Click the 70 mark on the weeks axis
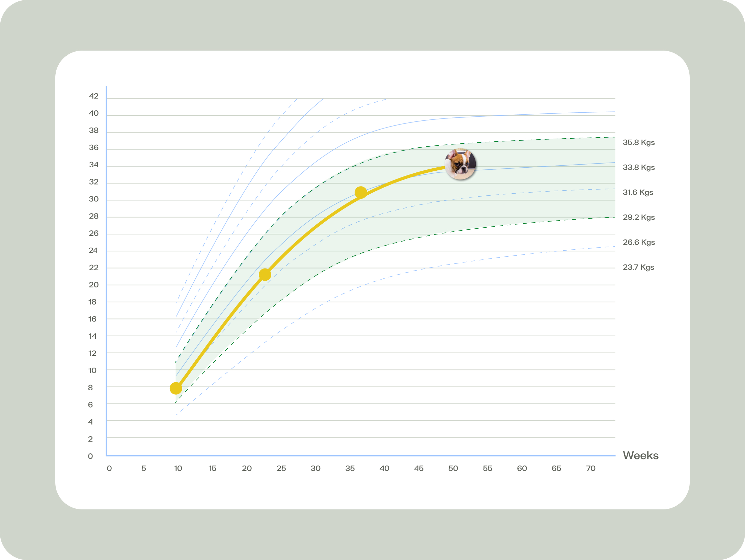 tap(590, 468)
